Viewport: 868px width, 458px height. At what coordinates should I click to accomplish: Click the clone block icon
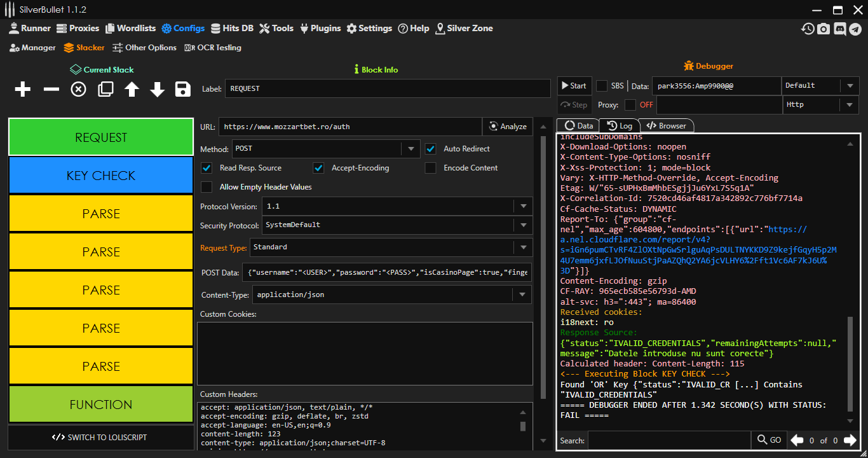tap(105, 90)
